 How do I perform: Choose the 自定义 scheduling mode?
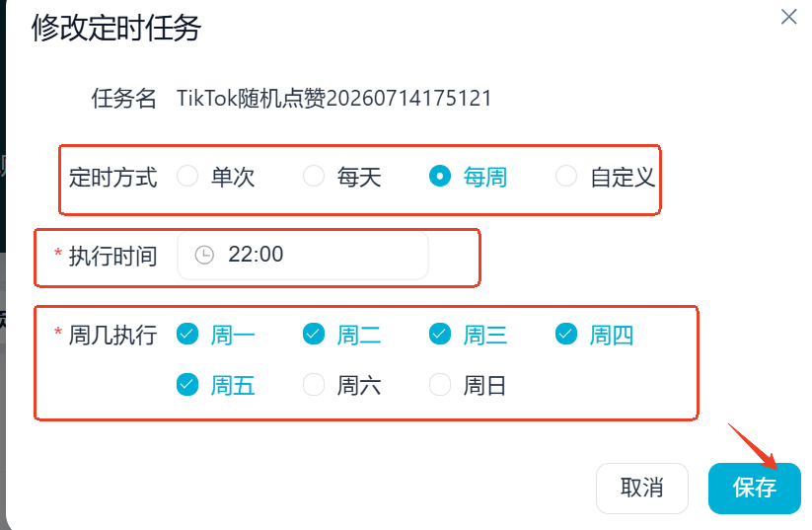[566, 176]
